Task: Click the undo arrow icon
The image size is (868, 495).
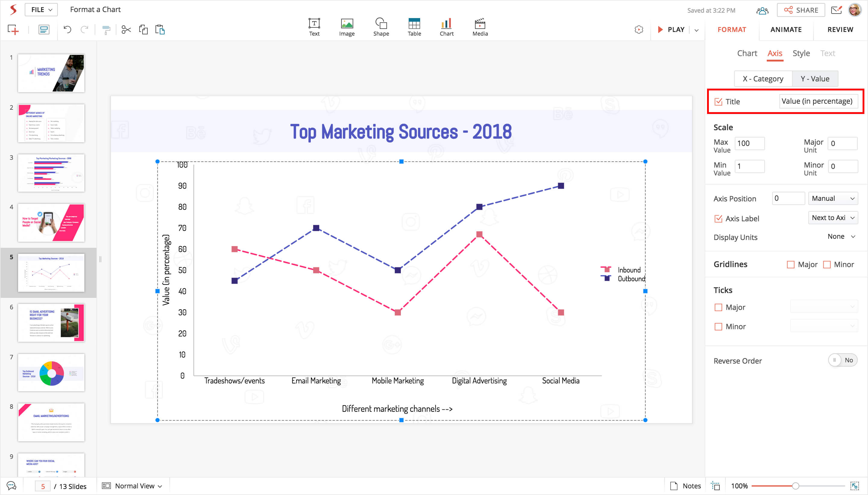Action: click(67, 30)
